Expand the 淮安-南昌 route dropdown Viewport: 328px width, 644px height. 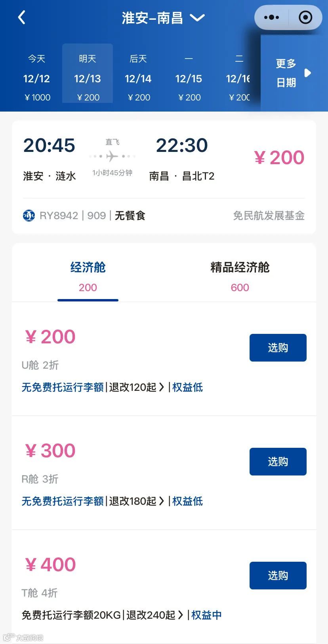point(197,18)
